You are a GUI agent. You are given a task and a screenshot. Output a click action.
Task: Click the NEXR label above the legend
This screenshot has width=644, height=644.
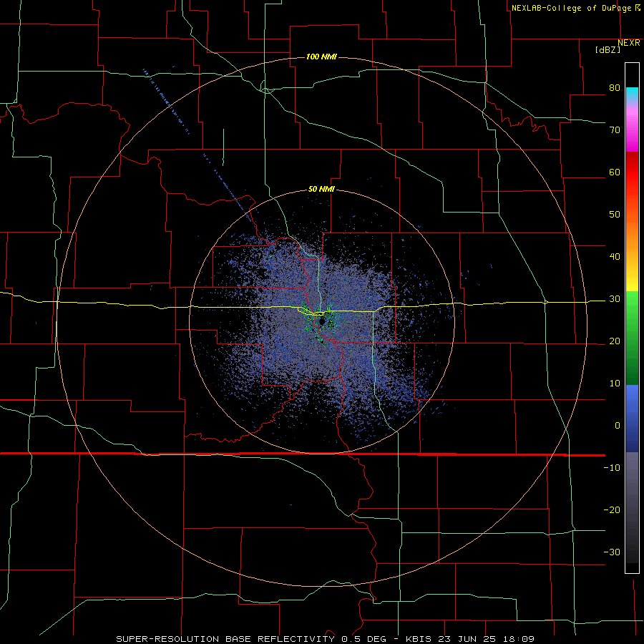(x=629, y=42)
